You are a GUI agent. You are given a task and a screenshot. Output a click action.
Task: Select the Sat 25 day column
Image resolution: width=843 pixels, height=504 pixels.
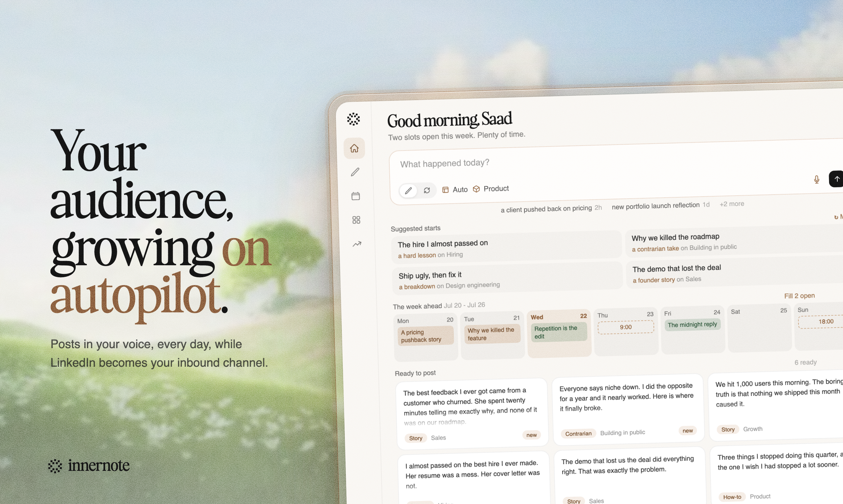[759, 329]
